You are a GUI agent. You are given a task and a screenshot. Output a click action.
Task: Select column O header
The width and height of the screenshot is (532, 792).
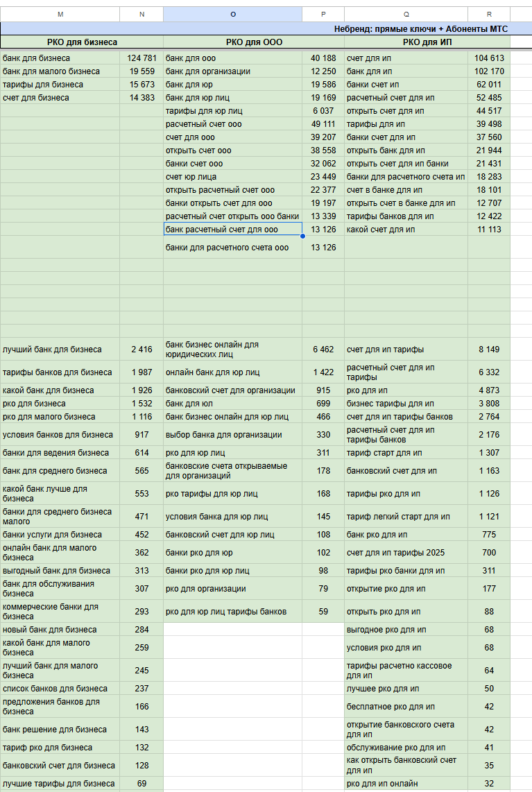point(233,14)
